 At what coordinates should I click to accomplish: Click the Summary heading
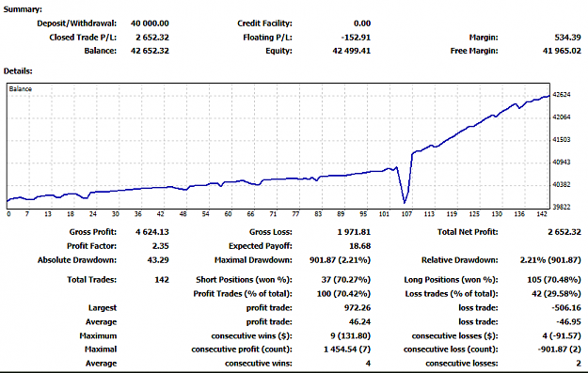(x=23, y=9)
